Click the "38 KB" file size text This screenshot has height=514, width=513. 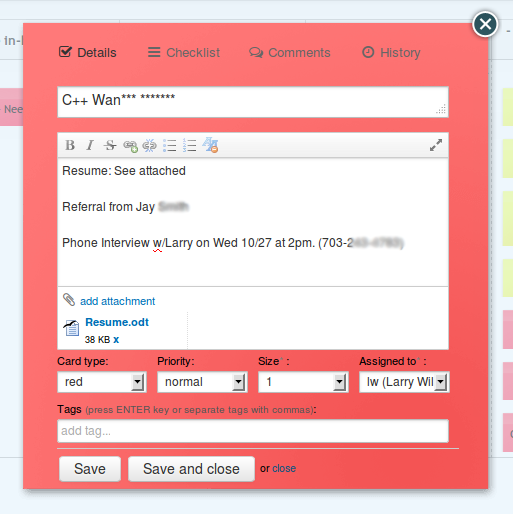[x=97, y=339]
